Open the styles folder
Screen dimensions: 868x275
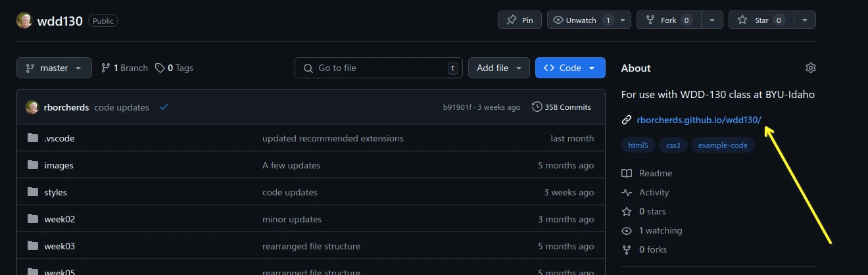[x=55, y=192]
